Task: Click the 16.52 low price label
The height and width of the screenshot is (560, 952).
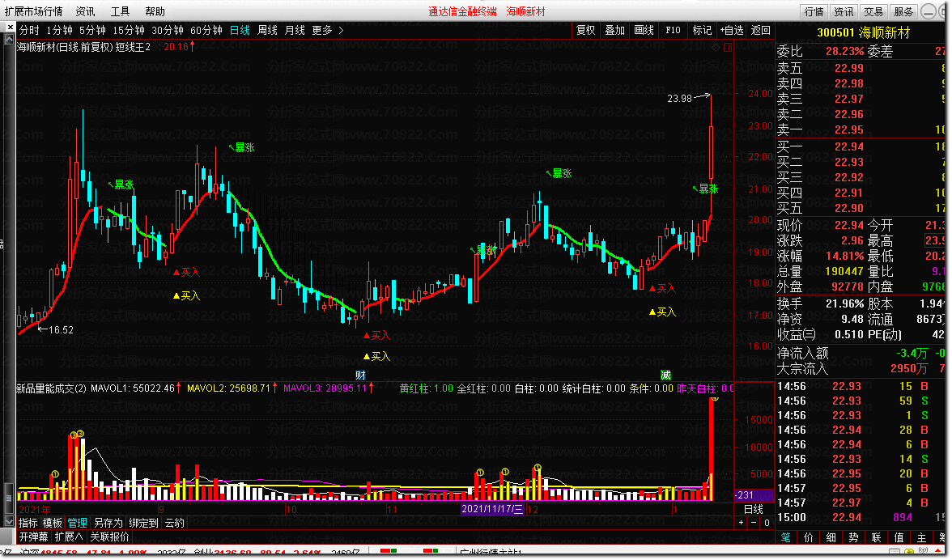Action: 61,330
